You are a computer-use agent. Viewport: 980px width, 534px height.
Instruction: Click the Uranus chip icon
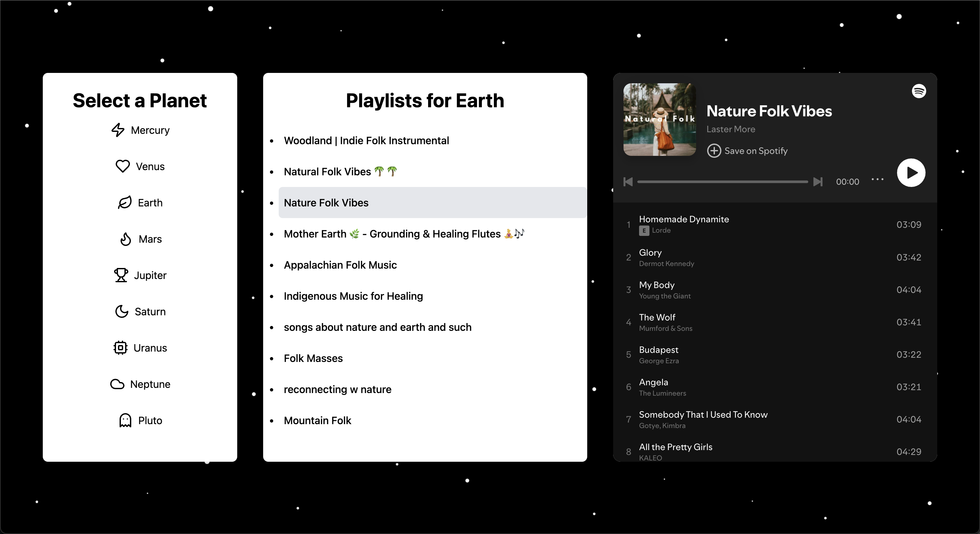click(x=120, y=348)
